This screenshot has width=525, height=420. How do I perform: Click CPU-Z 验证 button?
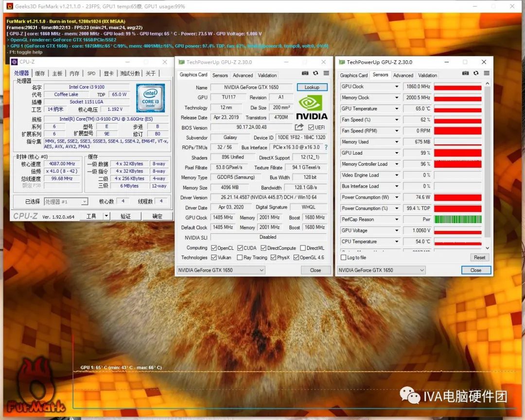125,216
